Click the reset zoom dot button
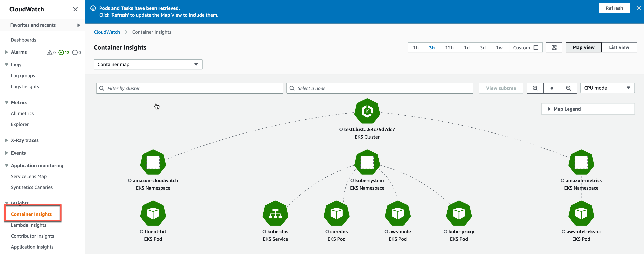This screenshot has height=254, width=644. 552,88
